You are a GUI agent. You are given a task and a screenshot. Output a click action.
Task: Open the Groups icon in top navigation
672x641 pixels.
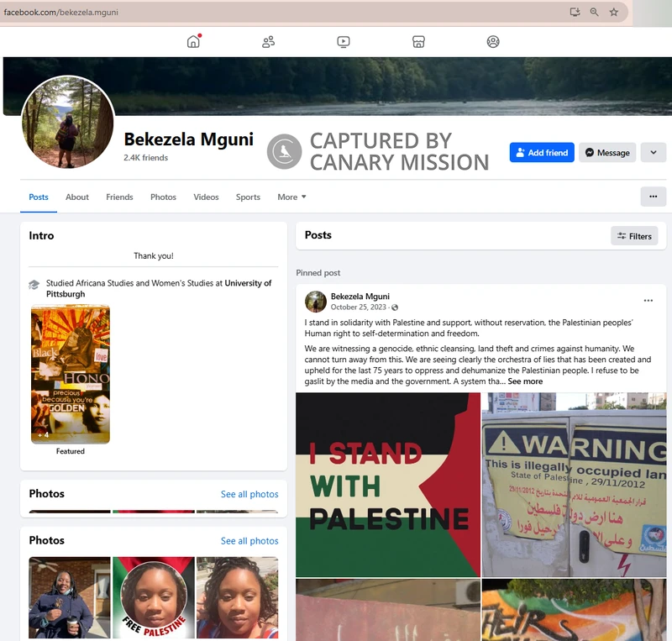(x=493, y=42)
